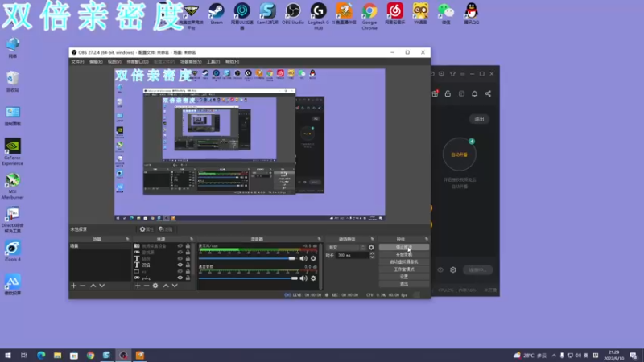
Task: Click the mixer panel vertical scrollbar
Action: tap(320, 266)
